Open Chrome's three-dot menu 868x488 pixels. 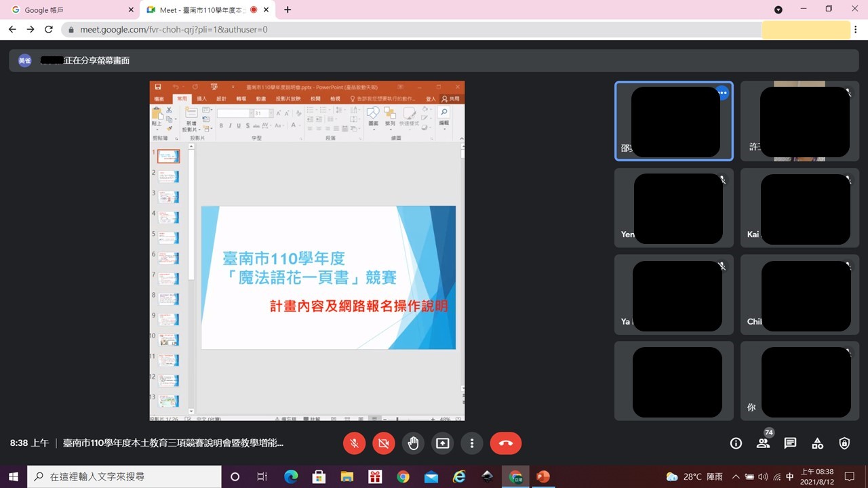tap(856, 30)
